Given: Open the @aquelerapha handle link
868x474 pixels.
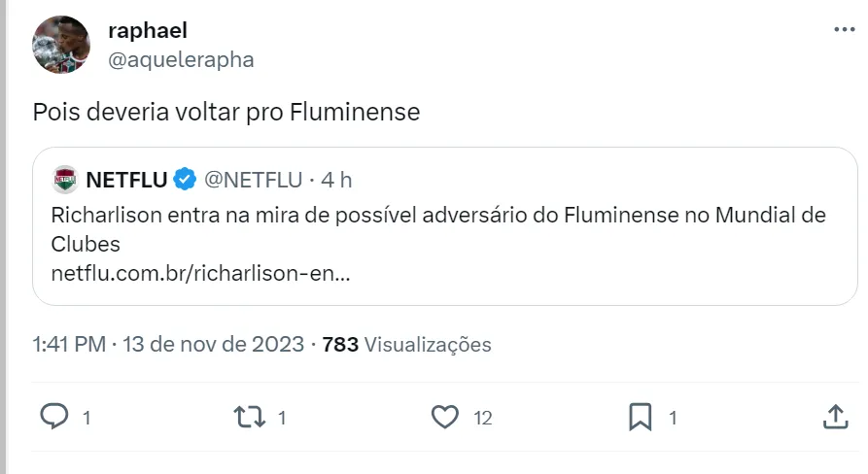Looking at the screenshot, I should coord(181,59).
